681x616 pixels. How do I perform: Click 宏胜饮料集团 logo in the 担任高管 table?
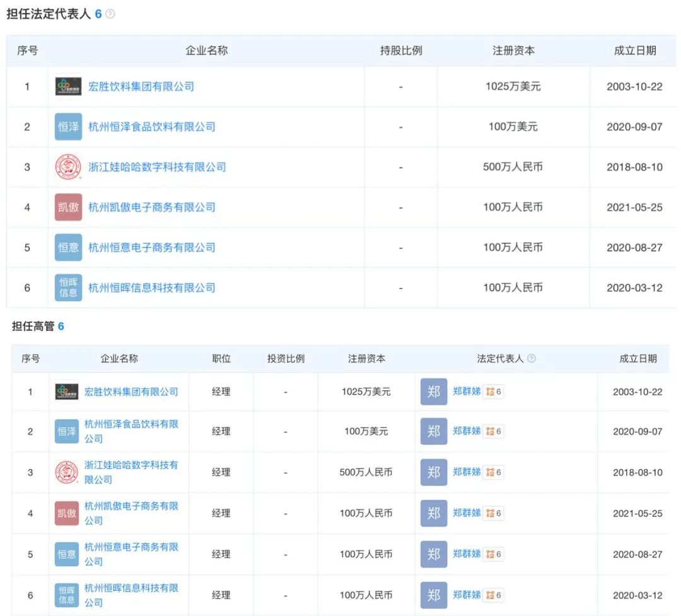click(x=67, y=392)
